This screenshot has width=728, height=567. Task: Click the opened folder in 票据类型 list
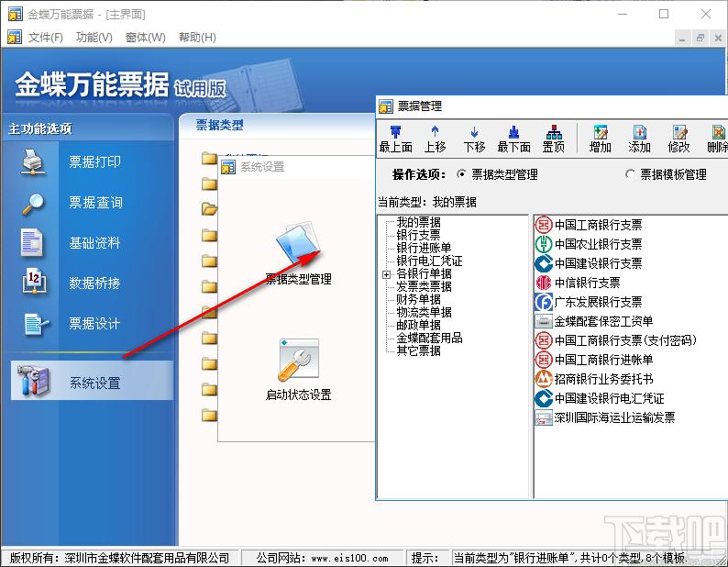click(x=209, y=209)
